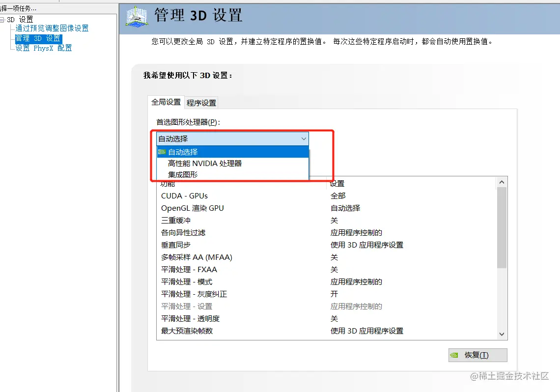Switch to the 全局设置 tab

166,102
